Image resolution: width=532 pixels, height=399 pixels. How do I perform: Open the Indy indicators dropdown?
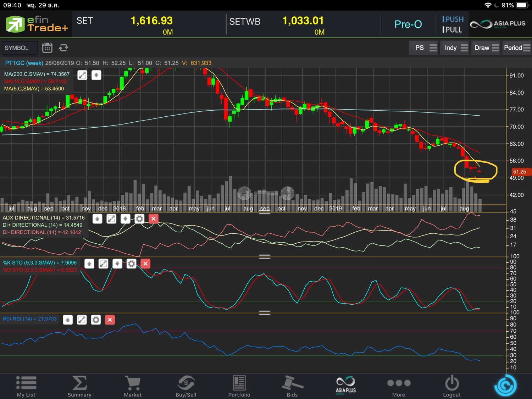(455, 48)
